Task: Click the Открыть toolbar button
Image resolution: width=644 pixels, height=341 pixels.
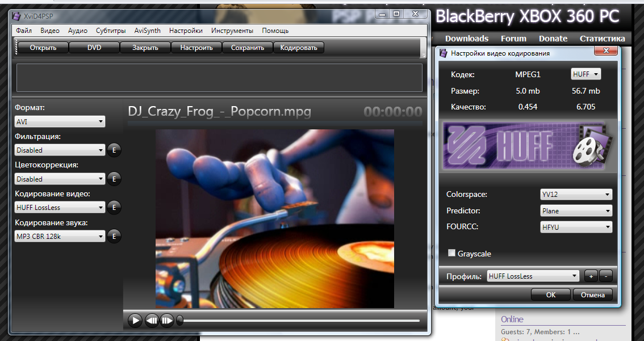Action: pos(43,48)
